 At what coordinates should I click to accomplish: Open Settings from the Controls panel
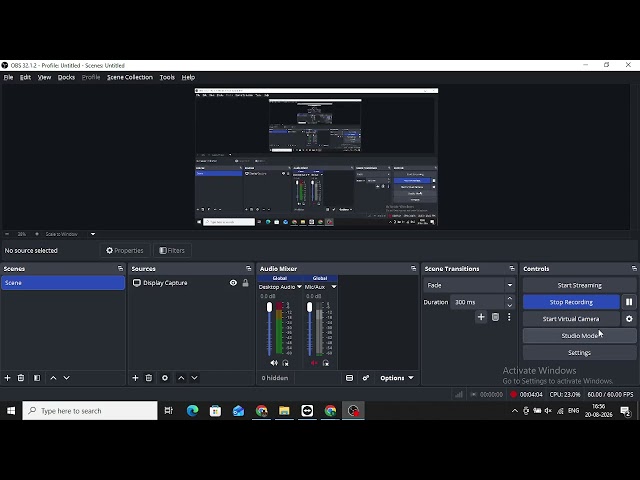tap(579, 353)
